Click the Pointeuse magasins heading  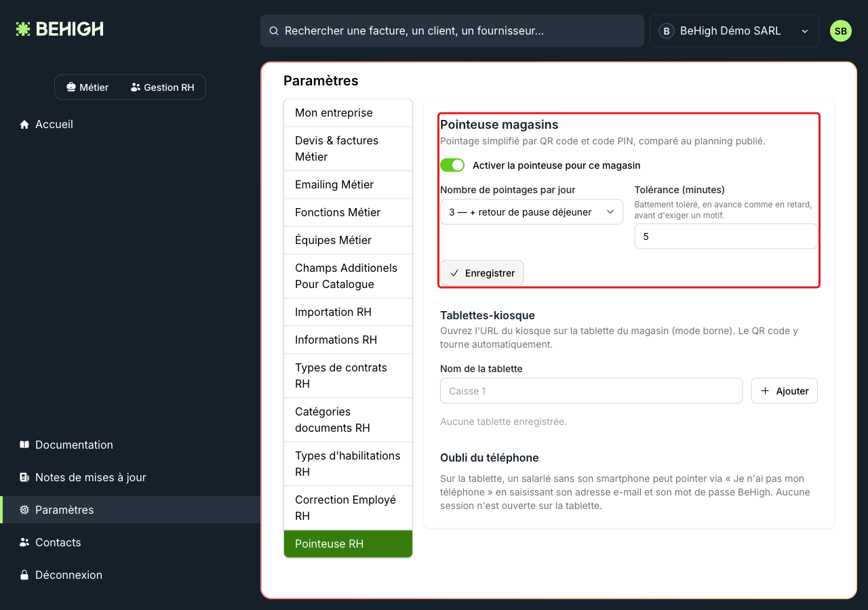pos(499,125)
